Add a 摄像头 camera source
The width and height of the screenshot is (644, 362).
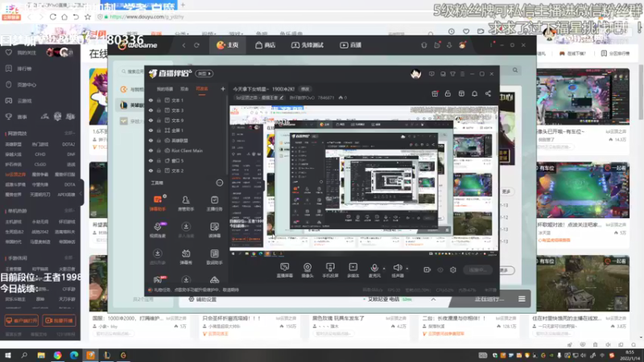pyautogui.click(x=308, y=270)
